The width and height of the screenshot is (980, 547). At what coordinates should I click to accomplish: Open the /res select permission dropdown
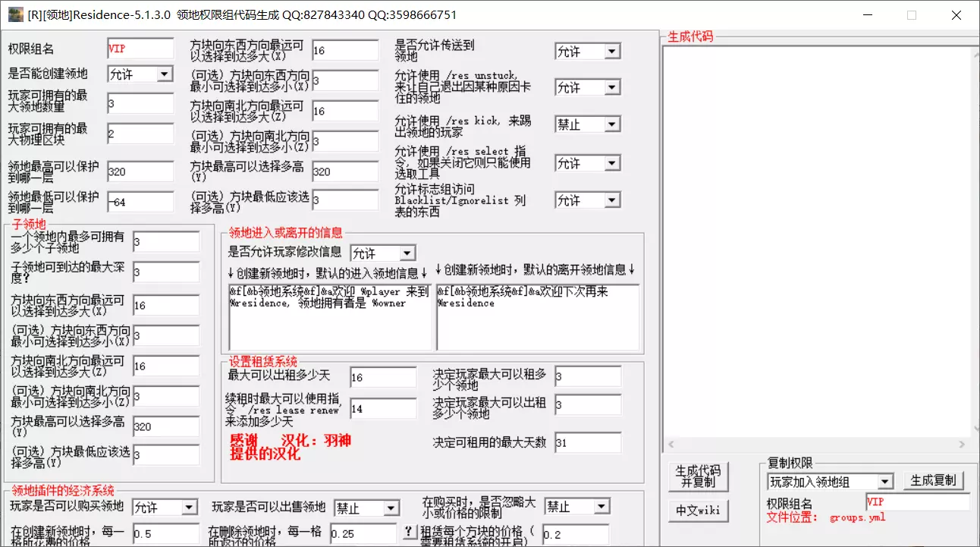588,163
